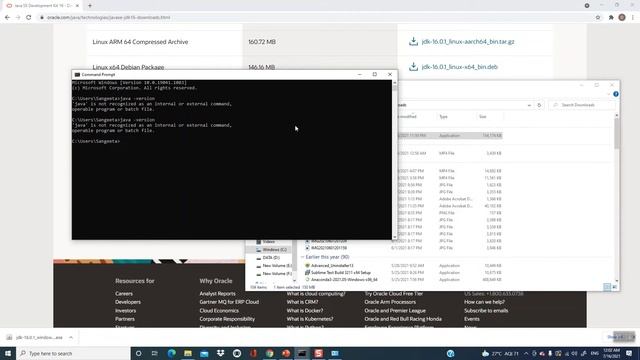Open Windows Start menu
The image size is (640, 360).
click(x=8, y=353)
